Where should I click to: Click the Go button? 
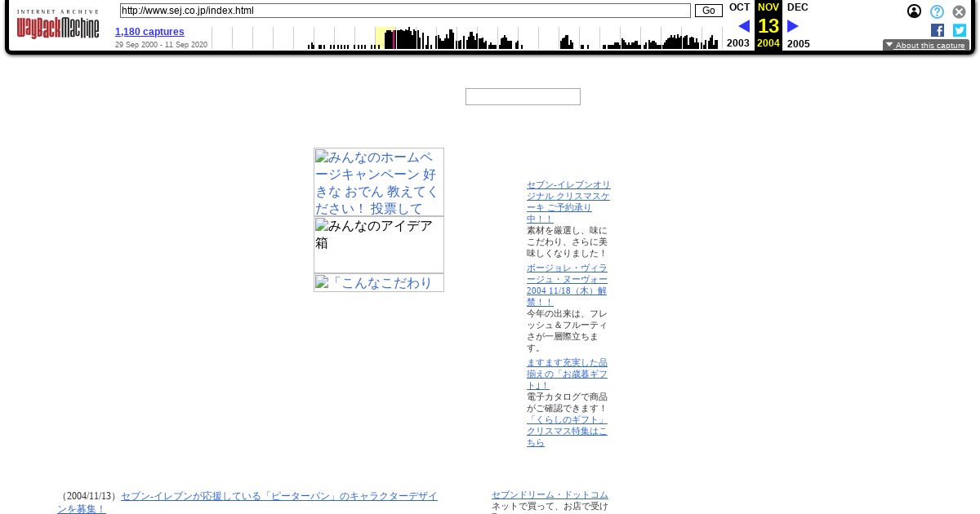(708, 11)
